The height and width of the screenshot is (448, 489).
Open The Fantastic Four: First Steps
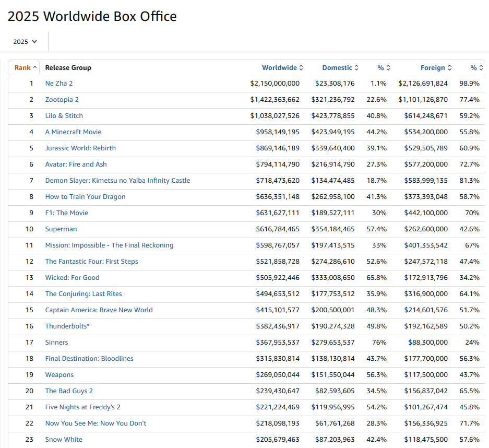[91, 262]
